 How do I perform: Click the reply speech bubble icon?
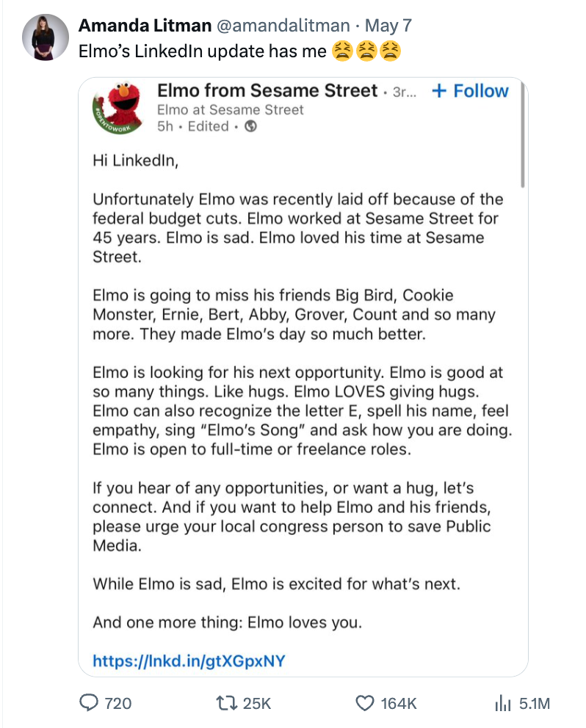(88, 703)
